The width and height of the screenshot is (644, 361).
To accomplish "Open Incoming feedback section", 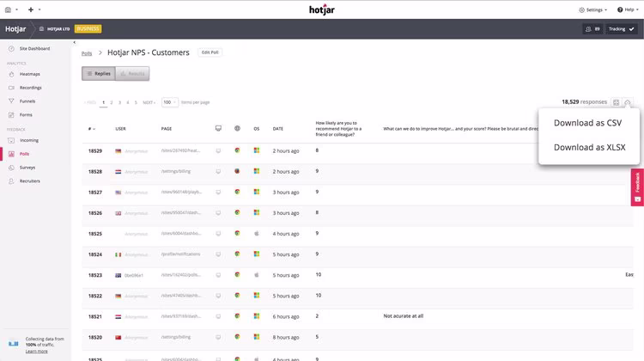I will pos(28,140).
